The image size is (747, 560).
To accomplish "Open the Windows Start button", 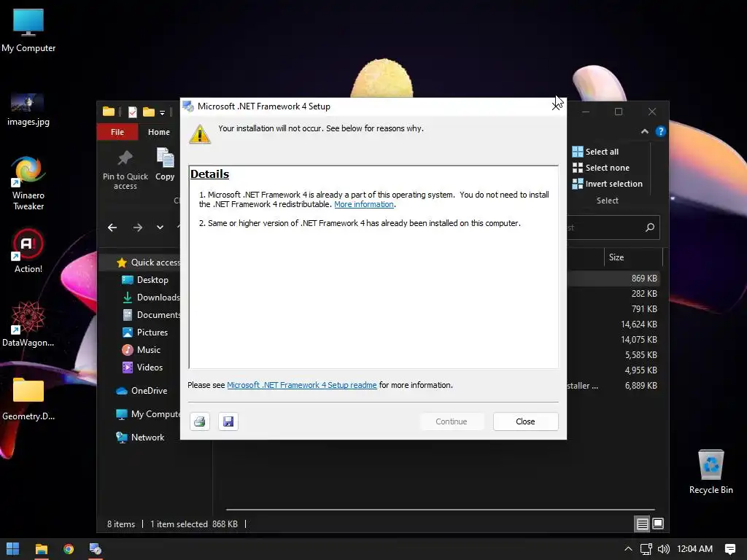I will point(13,549).
